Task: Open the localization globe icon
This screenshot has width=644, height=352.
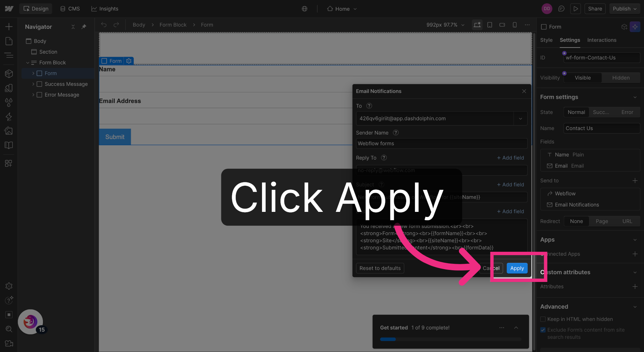Action: pyautogui.click(x=305, y=9)
